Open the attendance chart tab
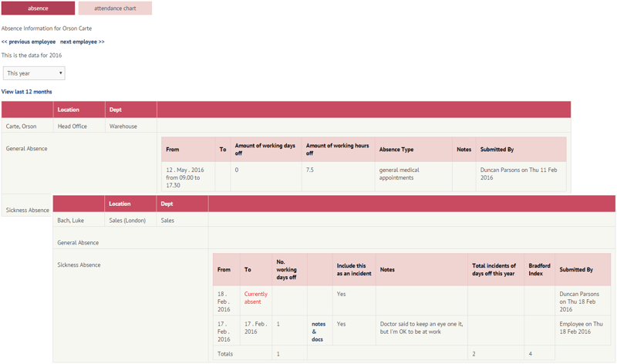Viewport: 617px width, 364px height. click(115, 8)
